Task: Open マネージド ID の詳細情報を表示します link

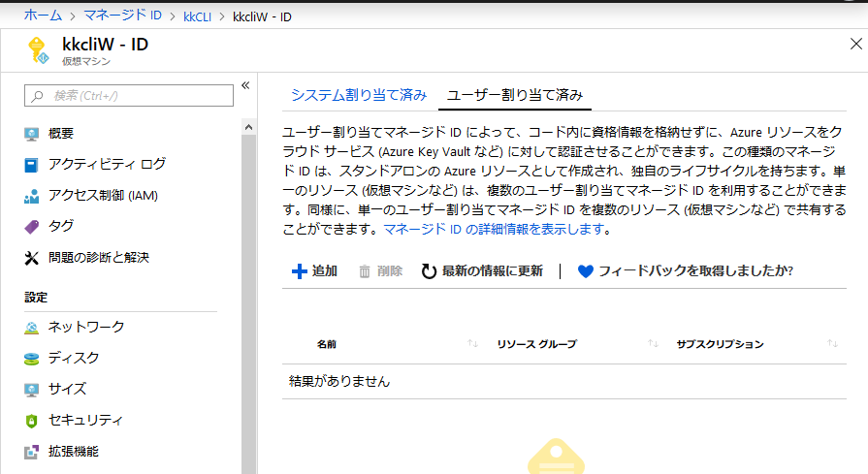Action: [495, 229]
